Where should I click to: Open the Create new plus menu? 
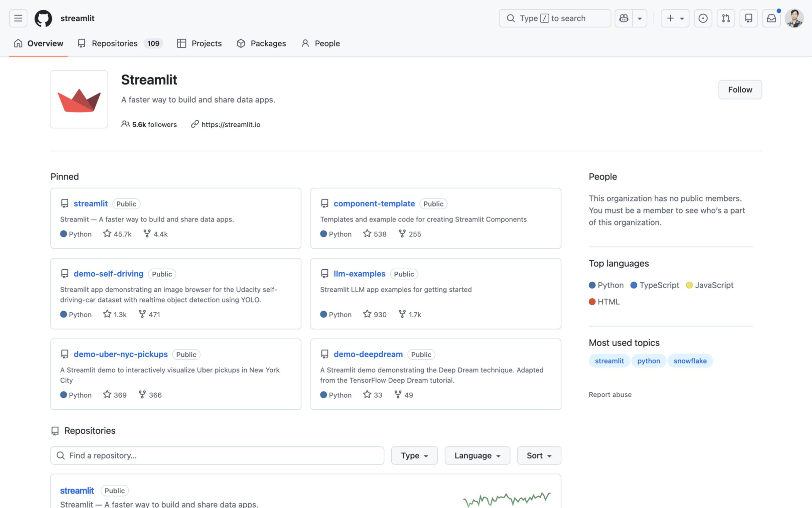(675, 18)
